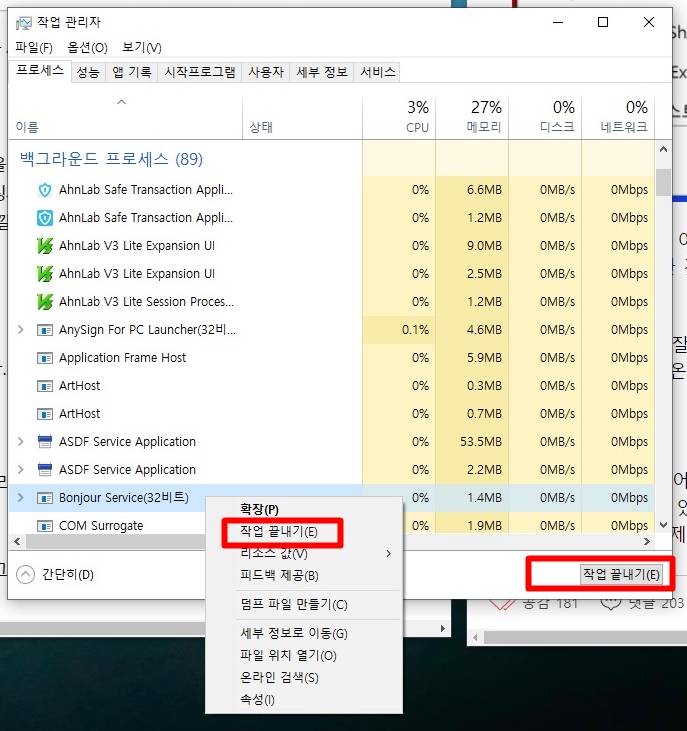Select the 프로세스 tab
The width and height of the screenshot is (687, 731).
(40, 70)
